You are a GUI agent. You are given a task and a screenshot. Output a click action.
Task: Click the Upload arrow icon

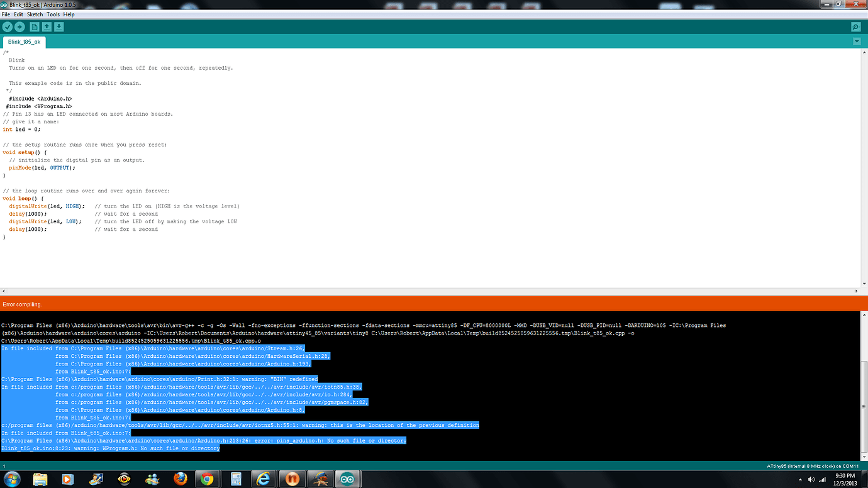(19, 27)
